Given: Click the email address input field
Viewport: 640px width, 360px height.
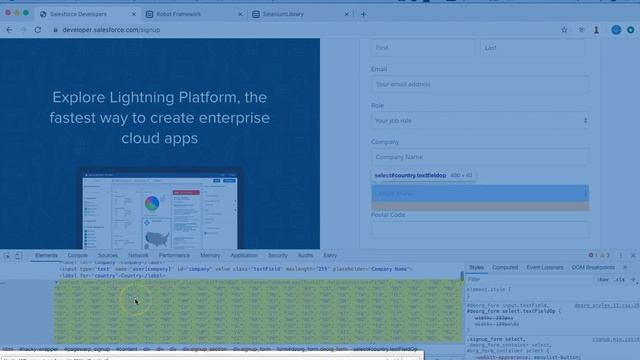Looking at the screenshot, I should tap(480, 84).
